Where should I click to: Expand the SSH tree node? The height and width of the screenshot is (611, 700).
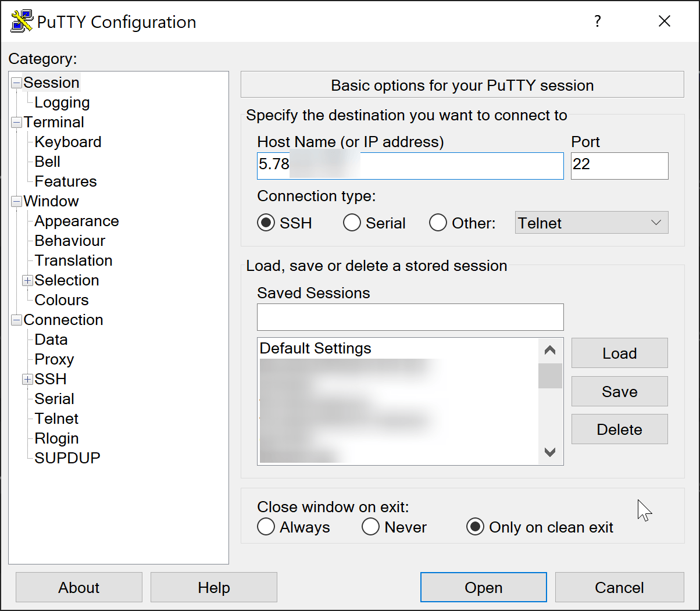point(27,379)
